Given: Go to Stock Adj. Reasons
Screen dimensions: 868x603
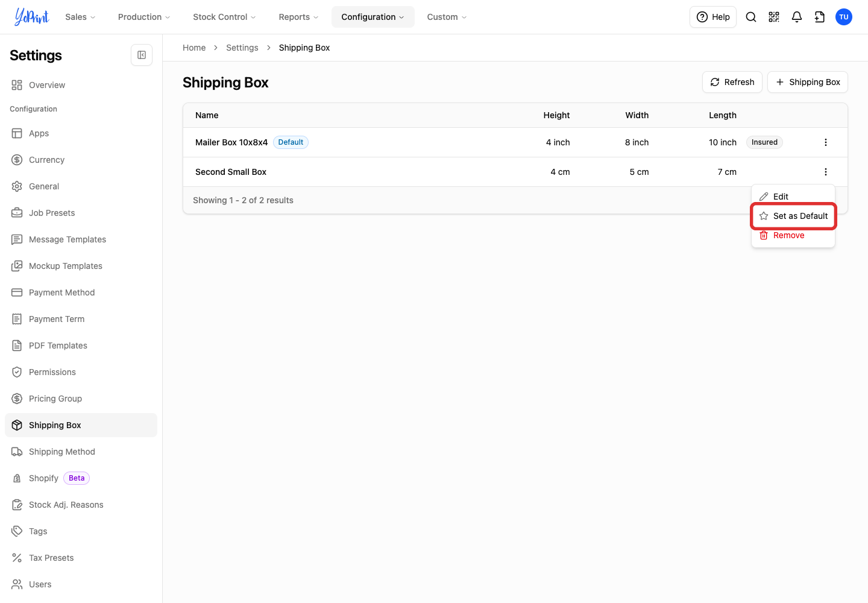Looking at the screenshot, I should click(81, 505).
